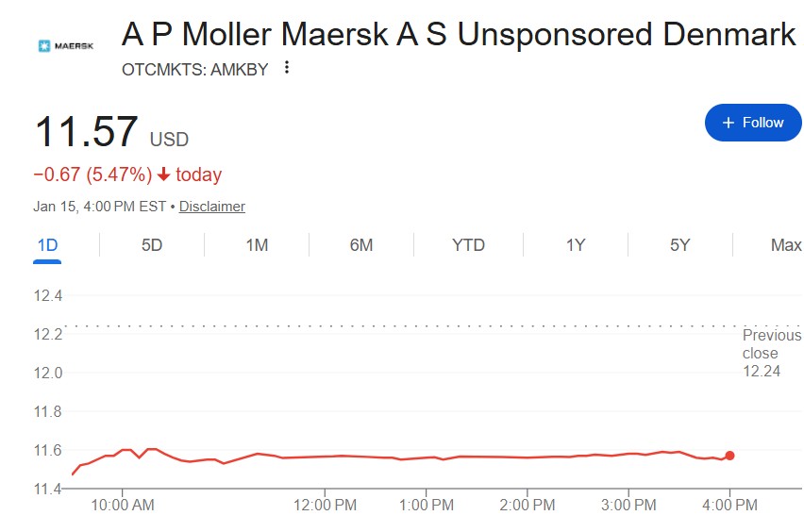Click the chart line near 12:00 PM

pos(325,457)
